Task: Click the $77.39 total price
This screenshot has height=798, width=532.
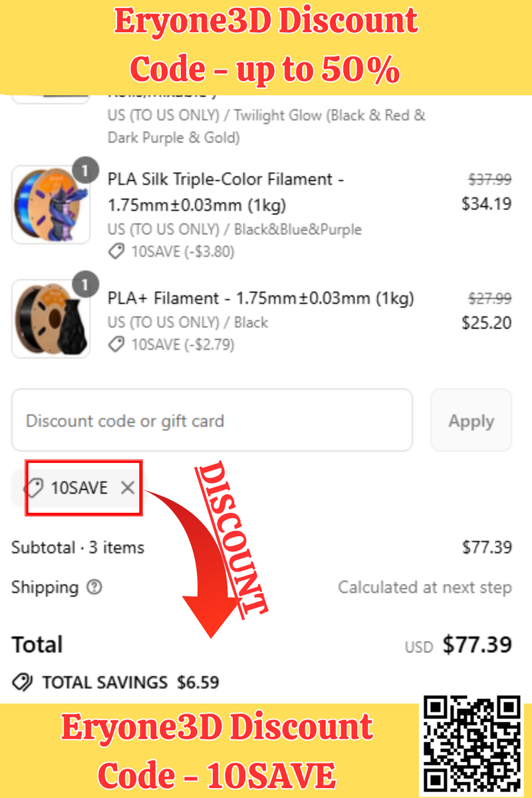Action: tap(477, 644)
